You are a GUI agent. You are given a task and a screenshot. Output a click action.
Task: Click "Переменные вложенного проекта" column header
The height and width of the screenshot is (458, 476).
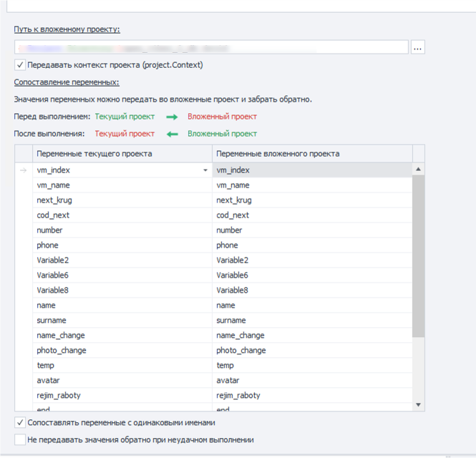coord(312,154)
